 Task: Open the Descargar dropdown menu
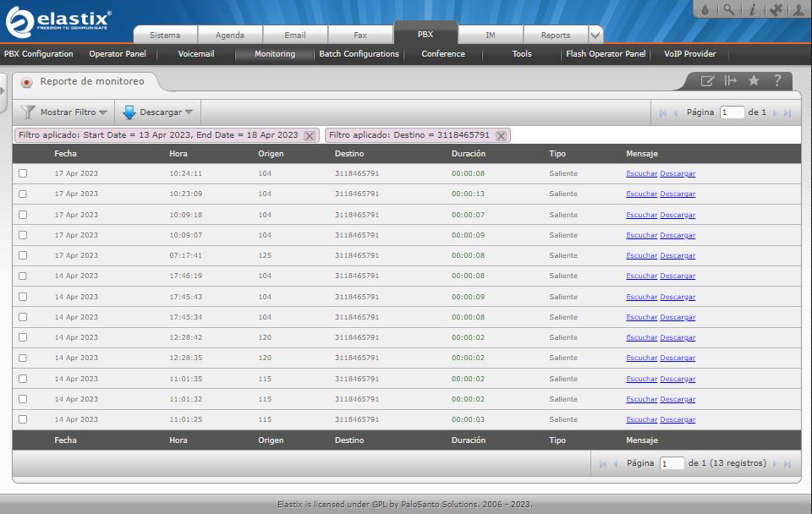click(x=159, y=112)
